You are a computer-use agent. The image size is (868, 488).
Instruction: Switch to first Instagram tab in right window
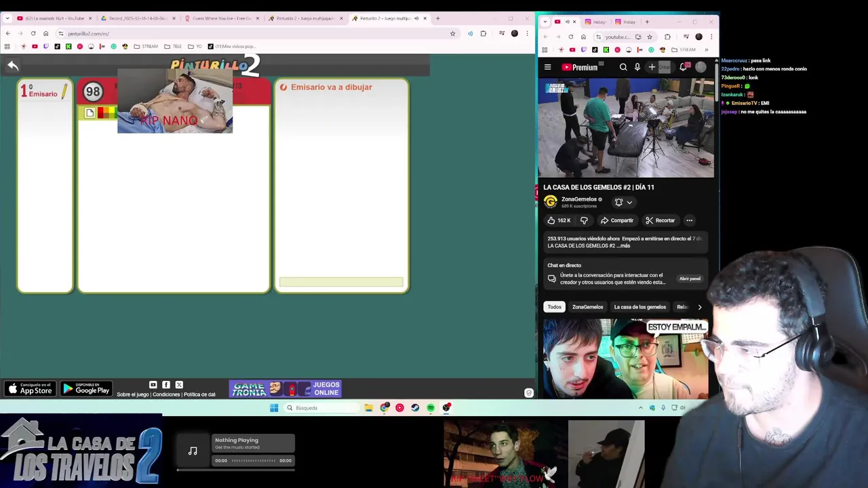[595, 22]
